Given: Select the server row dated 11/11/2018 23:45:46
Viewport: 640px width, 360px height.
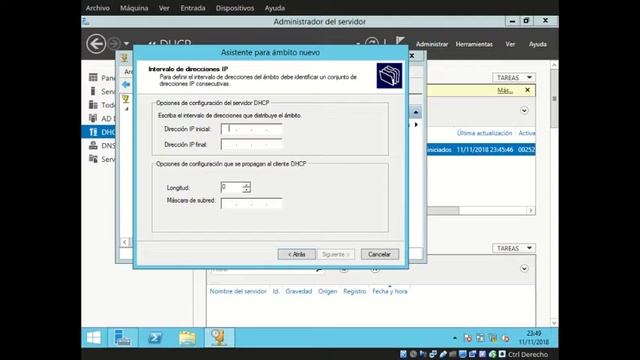Looking at the screenshot, I should [x=481, y=150].
